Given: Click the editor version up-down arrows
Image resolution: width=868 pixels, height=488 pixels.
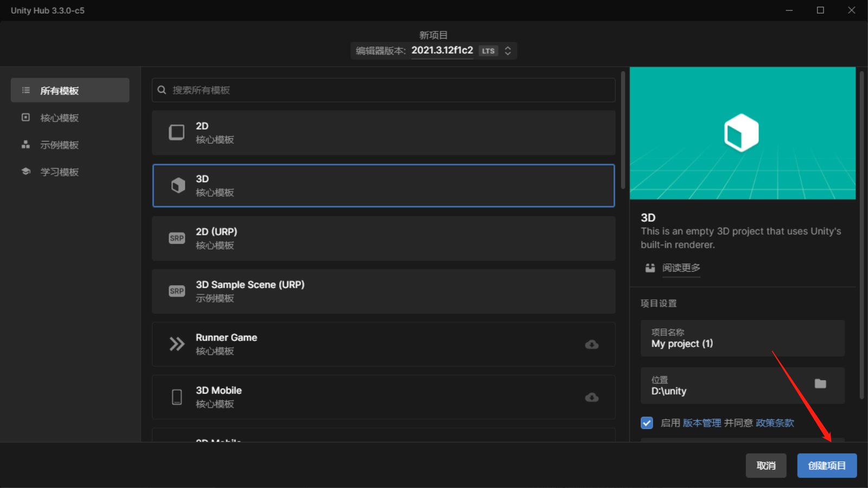Looking at the screenshot, I should (x=508, y=50).
